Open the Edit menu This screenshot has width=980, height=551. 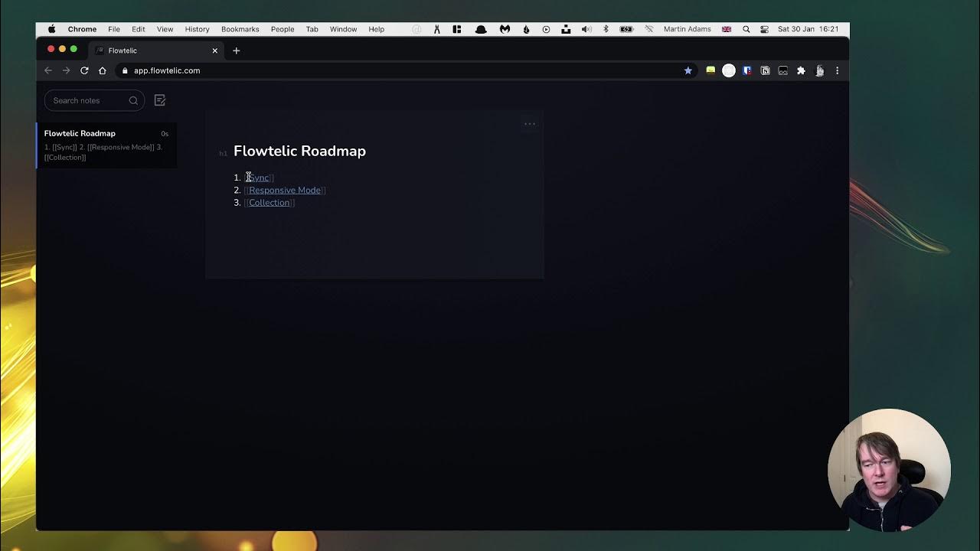[x=138, y=29]
